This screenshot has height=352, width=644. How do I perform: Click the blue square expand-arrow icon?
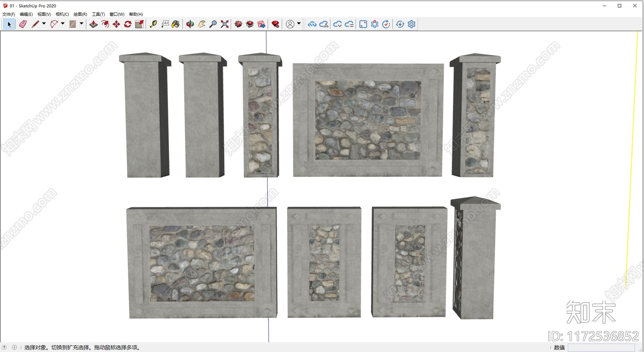click(x=363, y=24)
